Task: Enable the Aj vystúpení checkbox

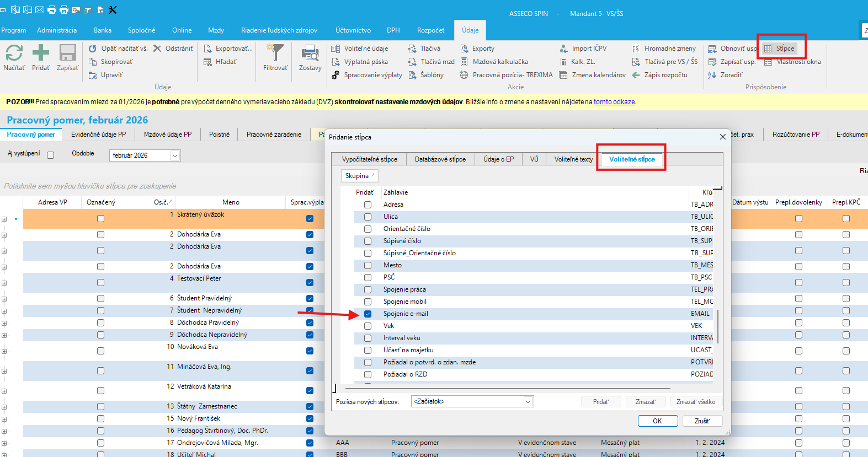Action: [51, 155]
